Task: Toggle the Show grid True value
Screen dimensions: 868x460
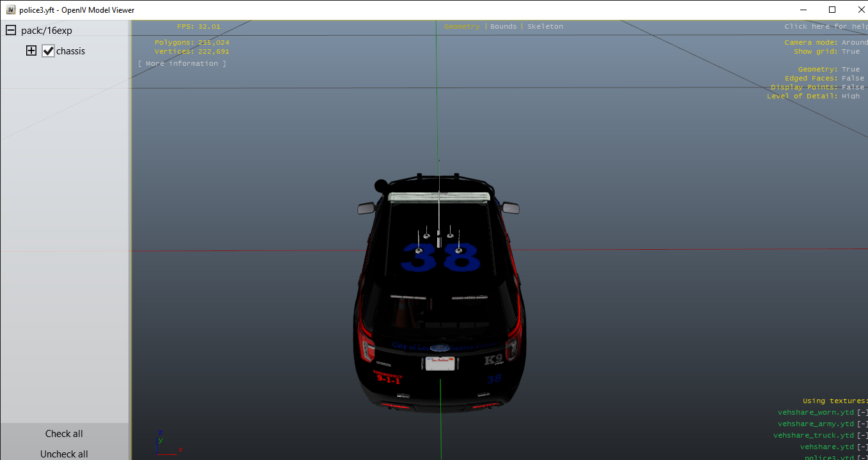Action: [x=850, y=52]
